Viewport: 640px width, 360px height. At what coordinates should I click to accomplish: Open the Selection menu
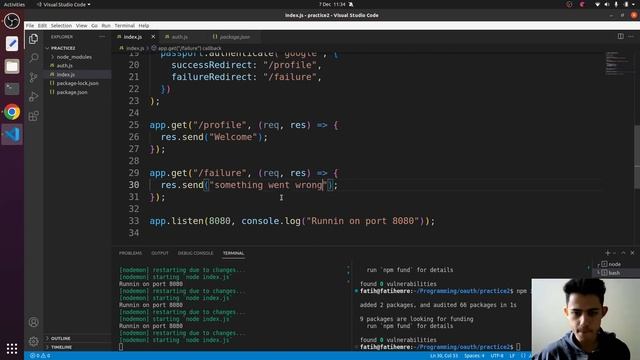pyautogui.click(x=61, y=25)
